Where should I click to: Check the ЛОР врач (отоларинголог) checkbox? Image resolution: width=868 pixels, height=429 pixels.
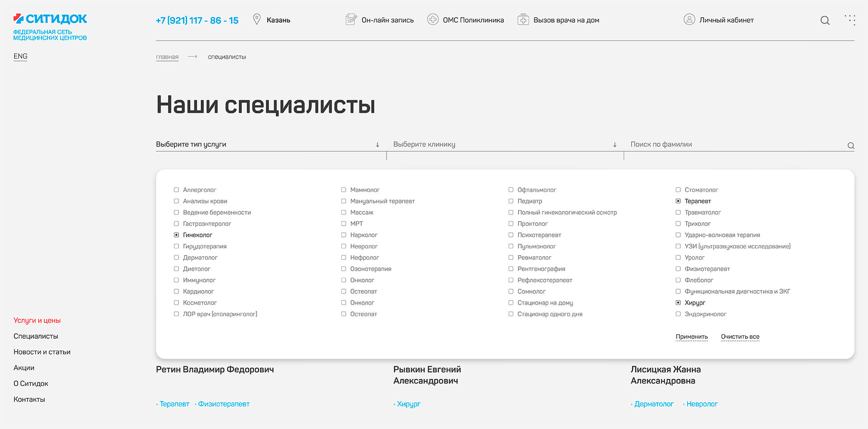coord(176,314)
